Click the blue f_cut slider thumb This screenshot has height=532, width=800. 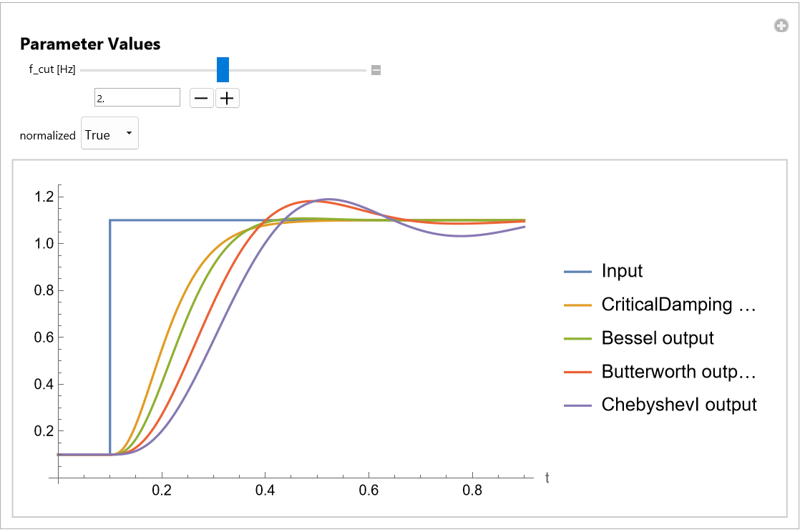pyautogui.click(x=223, y=70)
